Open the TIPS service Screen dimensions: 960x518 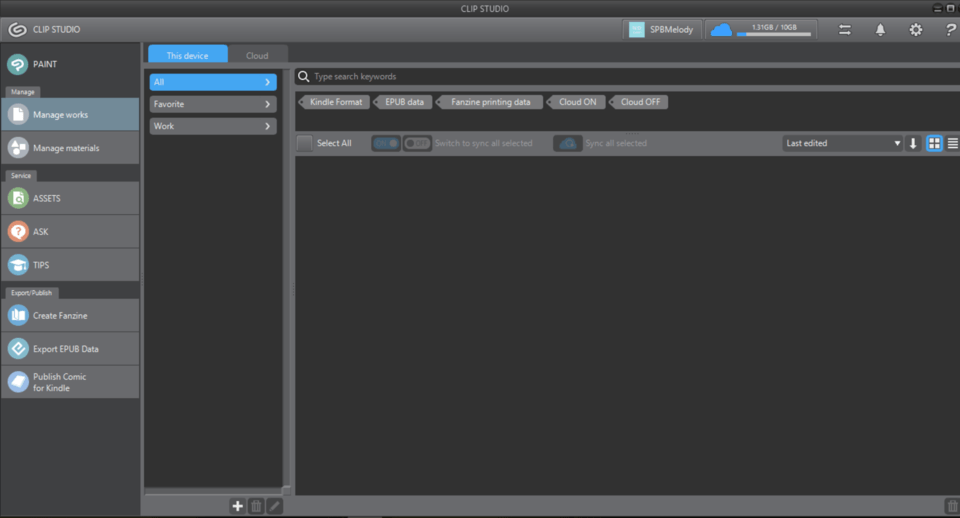70,265
